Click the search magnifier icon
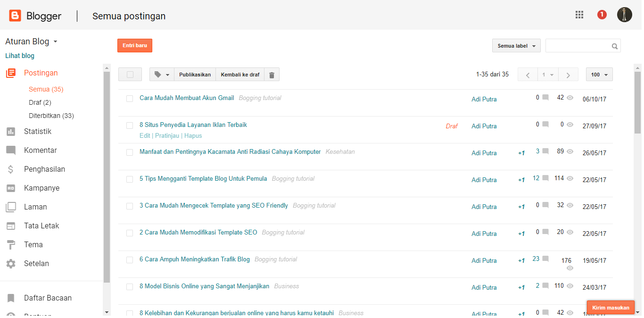This screenshot has height=318, width=644. tap(614, 46)
